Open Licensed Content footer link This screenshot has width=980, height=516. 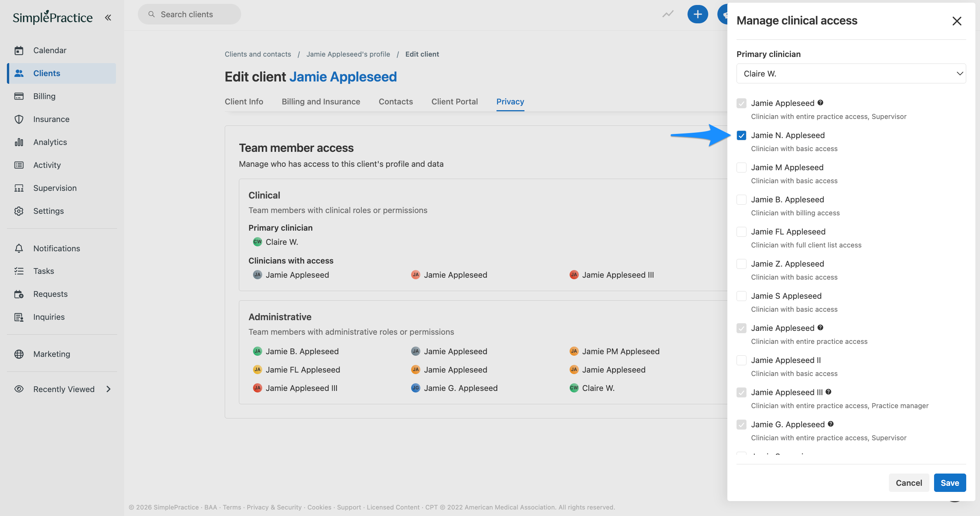tap(393, 507)
